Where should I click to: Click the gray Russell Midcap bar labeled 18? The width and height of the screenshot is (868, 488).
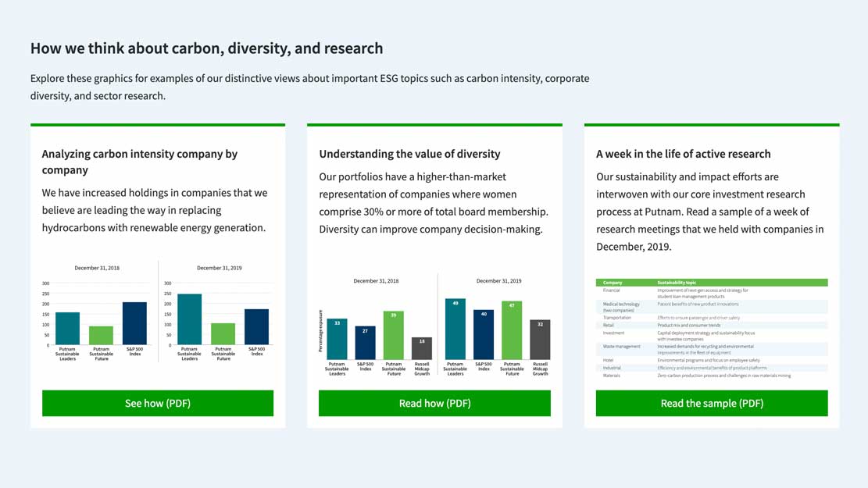422,348
